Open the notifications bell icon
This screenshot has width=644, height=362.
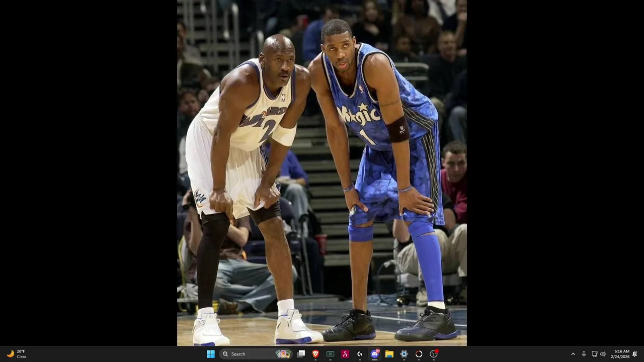point(635,354)
